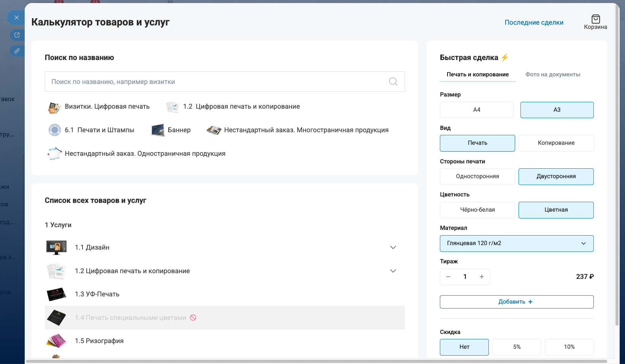The image size is (625, 364).
Task: Click the 1.3 УФ-Печать thumbnail icon
Action: (56, 294)
